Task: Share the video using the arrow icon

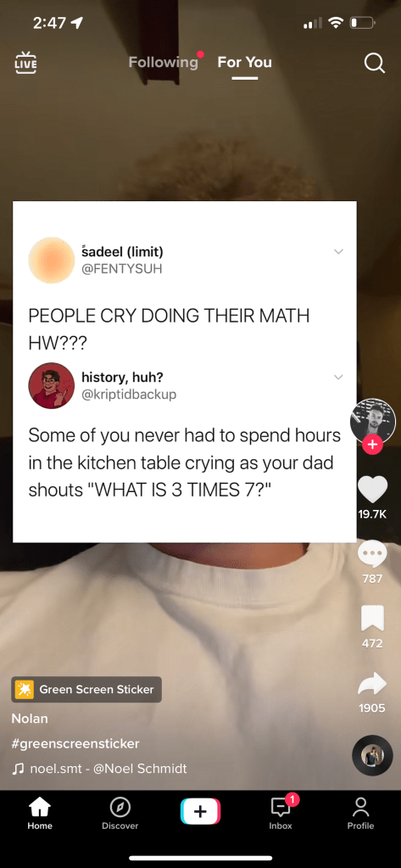Action: [x=372, y=683]
